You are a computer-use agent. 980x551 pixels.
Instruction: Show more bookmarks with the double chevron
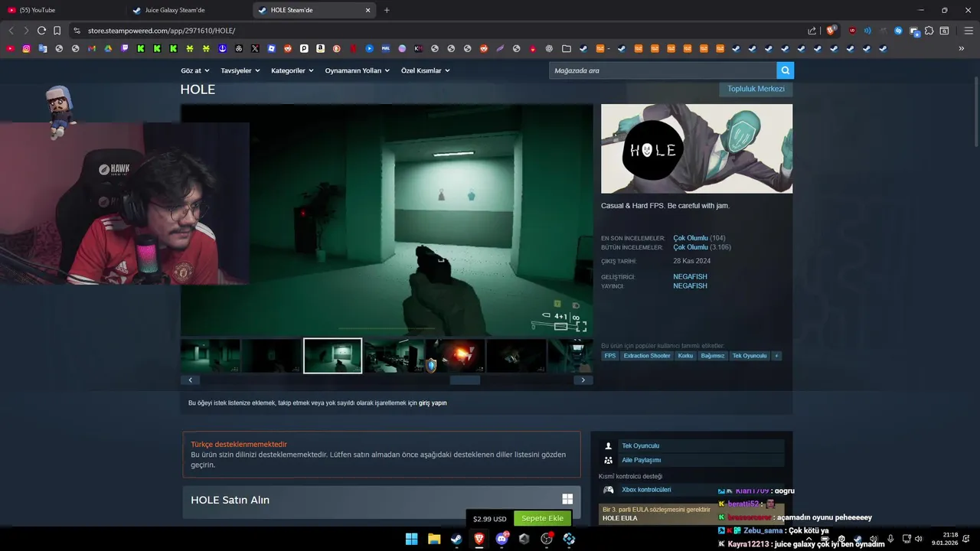(x=962, y=48)
